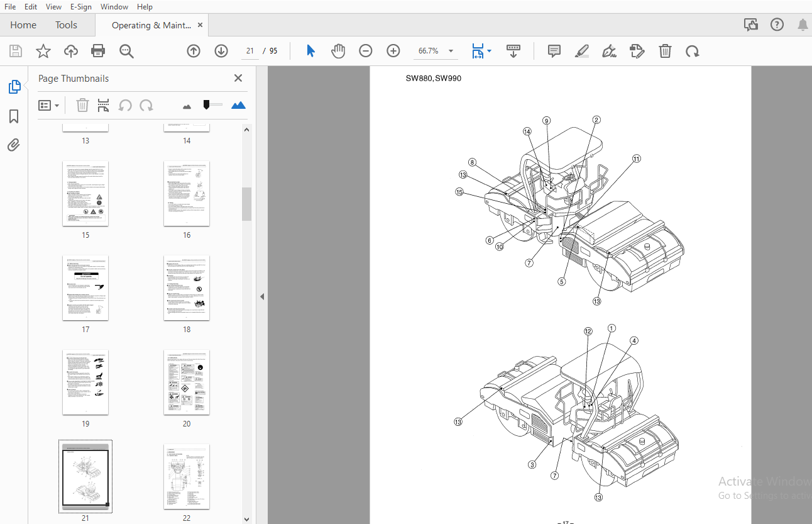Click the Save file floppy disk icon
The width and height of the screenshot is (812, 524).
(x=16, y=51)
